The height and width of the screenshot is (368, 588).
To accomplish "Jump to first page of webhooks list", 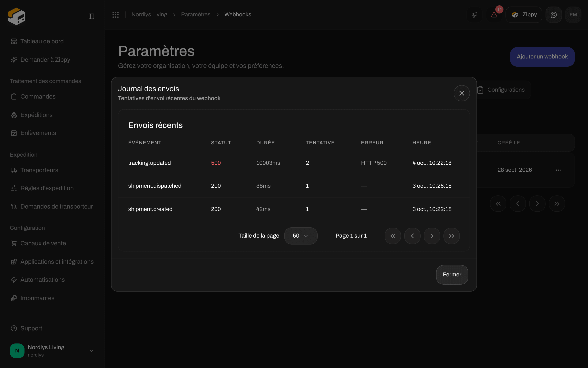I will pyautogui.click(x=498, y=204).
